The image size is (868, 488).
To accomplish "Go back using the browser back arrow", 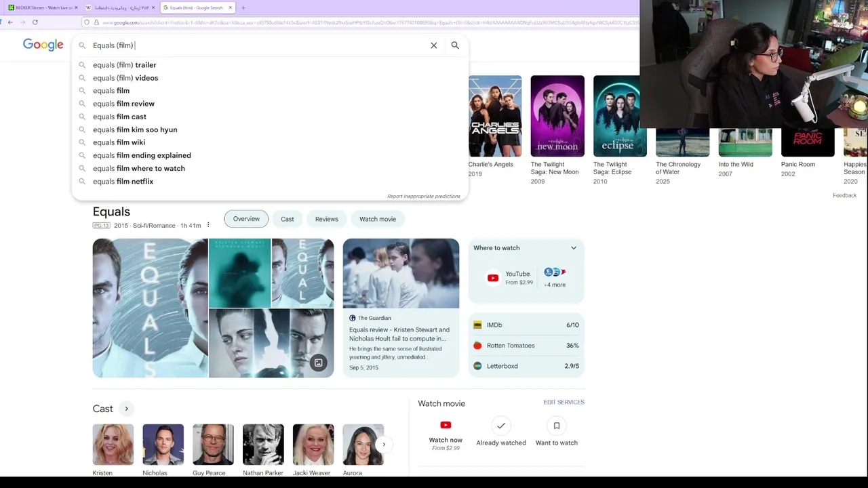I will (10, 22).
